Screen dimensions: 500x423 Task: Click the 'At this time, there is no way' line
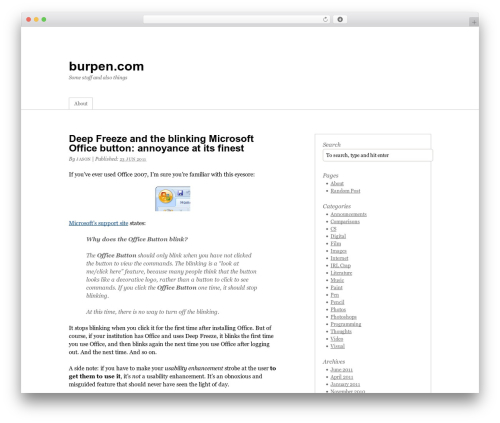click(152, 312)
